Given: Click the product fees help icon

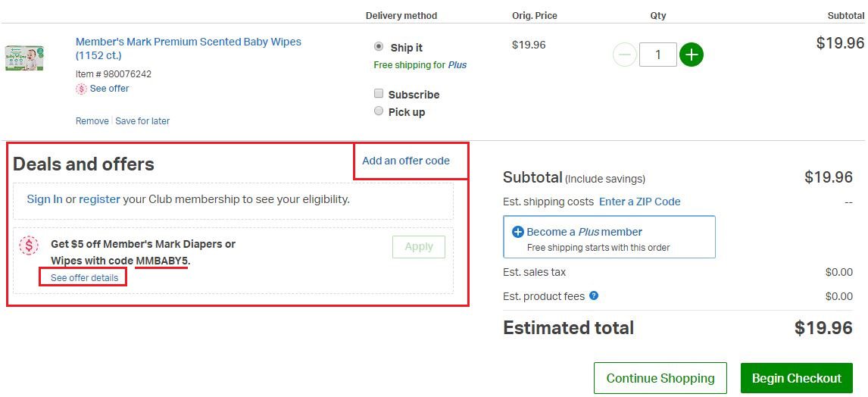Looking at the screenshot, I should coord(594,295).
